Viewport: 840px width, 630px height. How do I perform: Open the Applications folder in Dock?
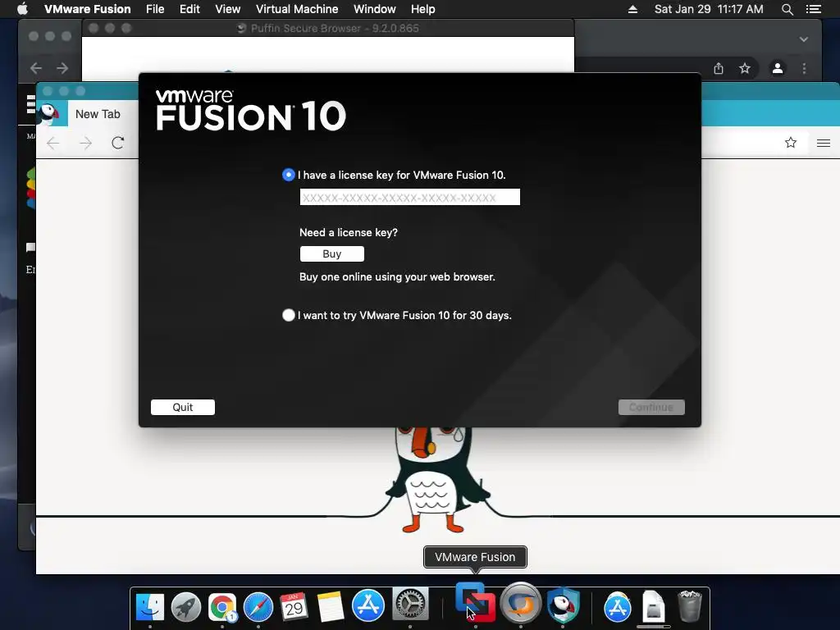[617, 608]
